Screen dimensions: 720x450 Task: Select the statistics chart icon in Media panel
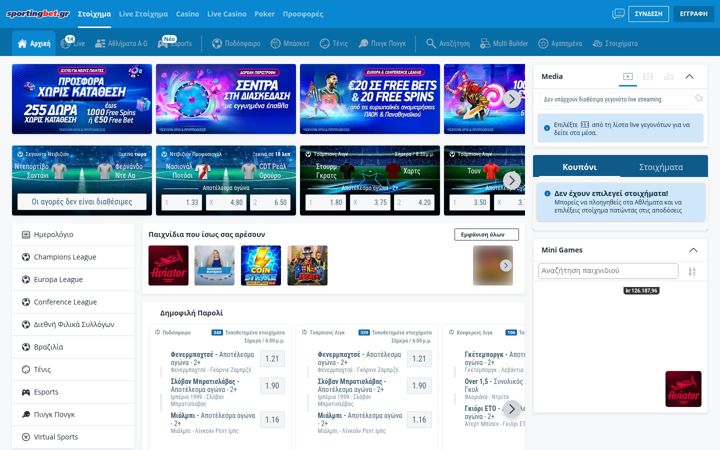pos(668,77)
